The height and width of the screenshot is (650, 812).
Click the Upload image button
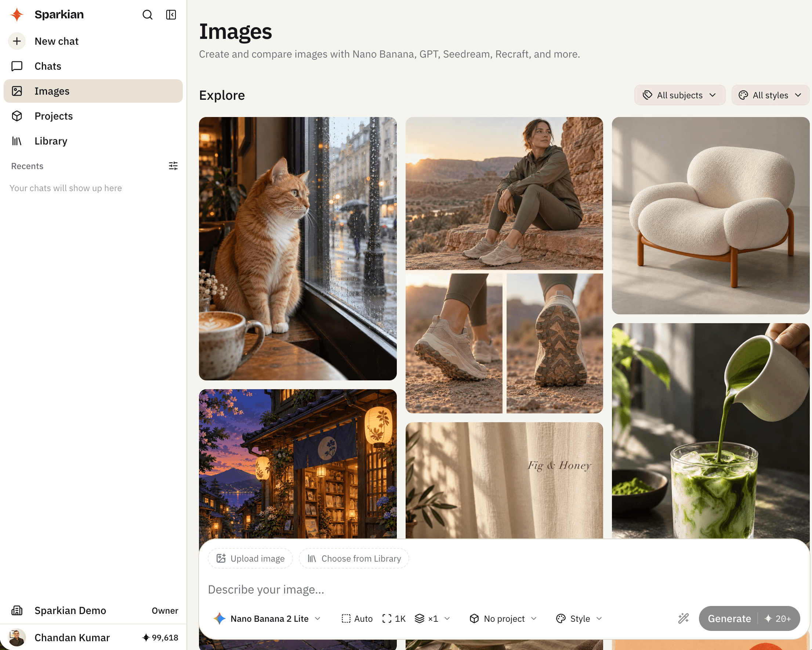[250, 559]
